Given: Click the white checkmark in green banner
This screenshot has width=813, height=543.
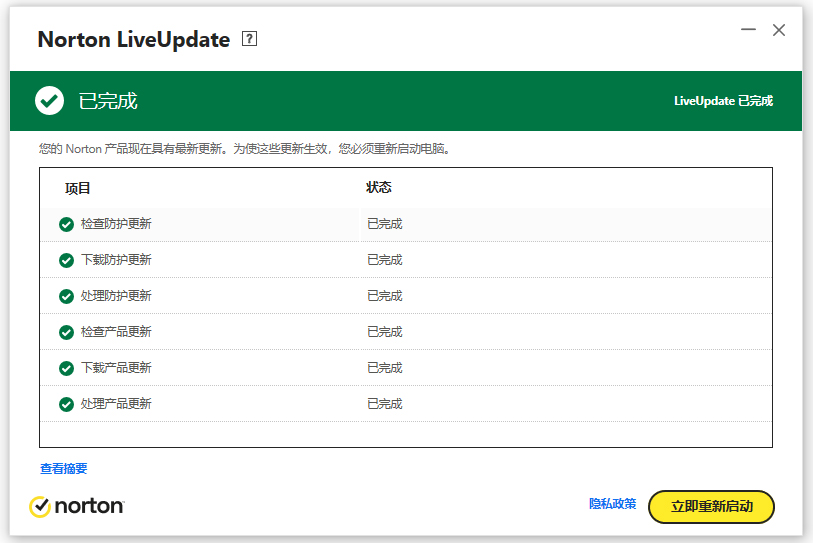Looking at the screenshot, I should coord(49,101).
